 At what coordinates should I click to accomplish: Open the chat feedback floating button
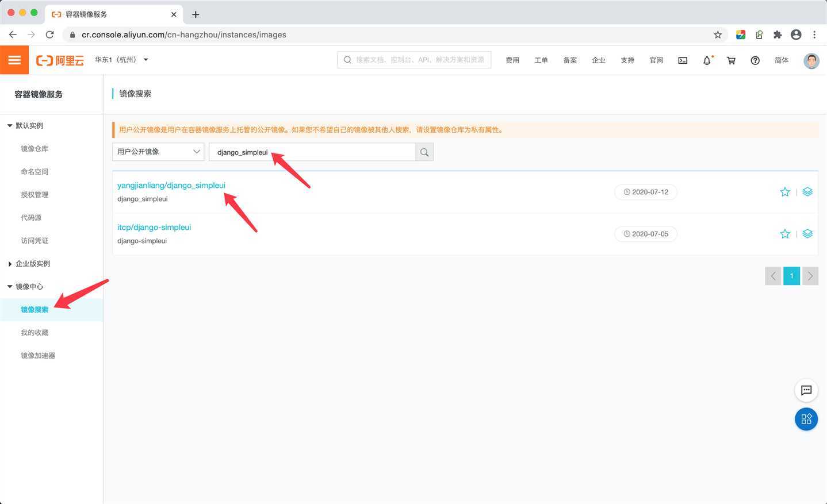point(806,390)
